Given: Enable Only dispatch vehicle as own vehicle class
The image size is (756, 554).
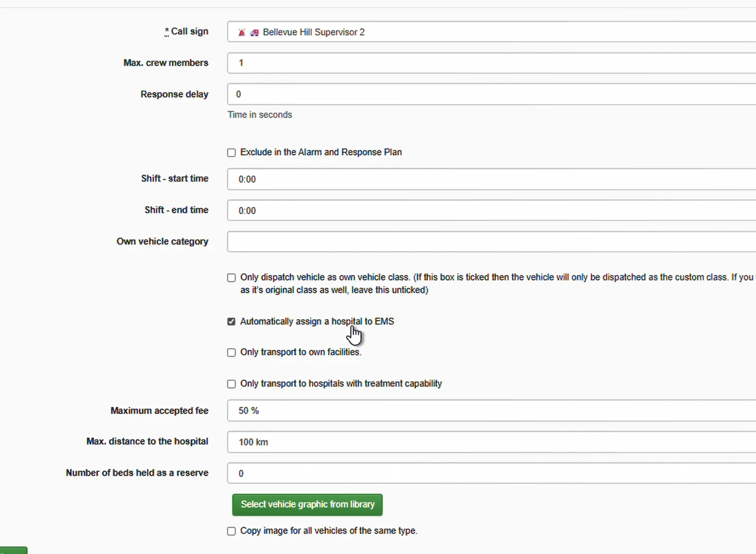Looking at the screenshot, I should pos(231,278).
